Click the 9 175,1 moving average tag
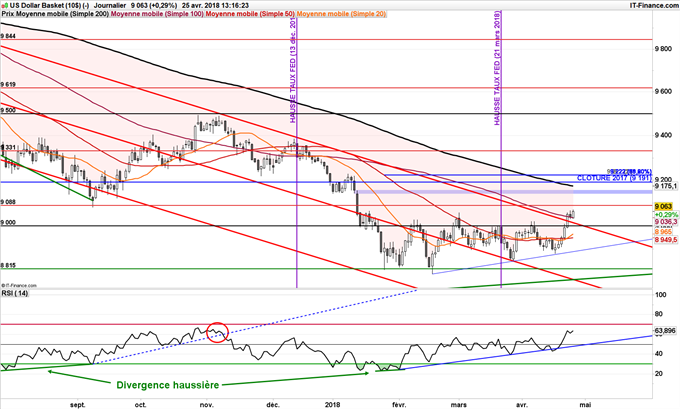The width and height of the screenshot is (680, 409). click(x=665, y=186)
